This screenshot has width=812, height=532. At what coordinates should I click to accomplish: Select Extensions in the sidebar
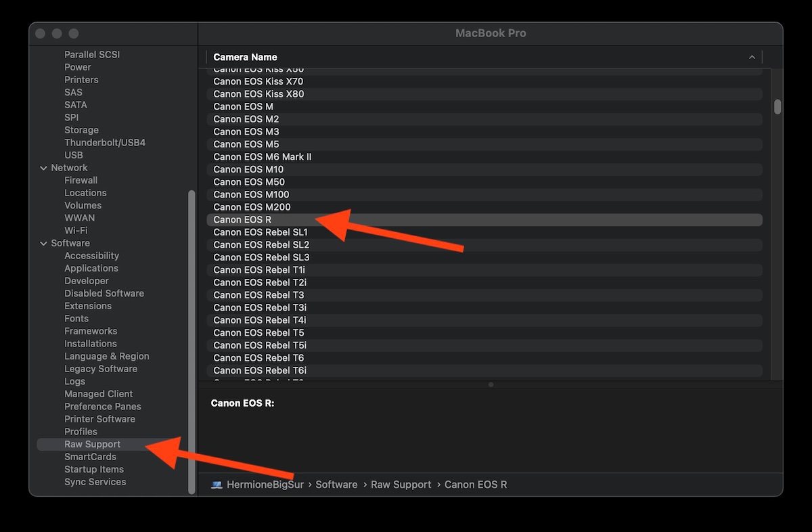pyautogui.click(x=88, y=306)
